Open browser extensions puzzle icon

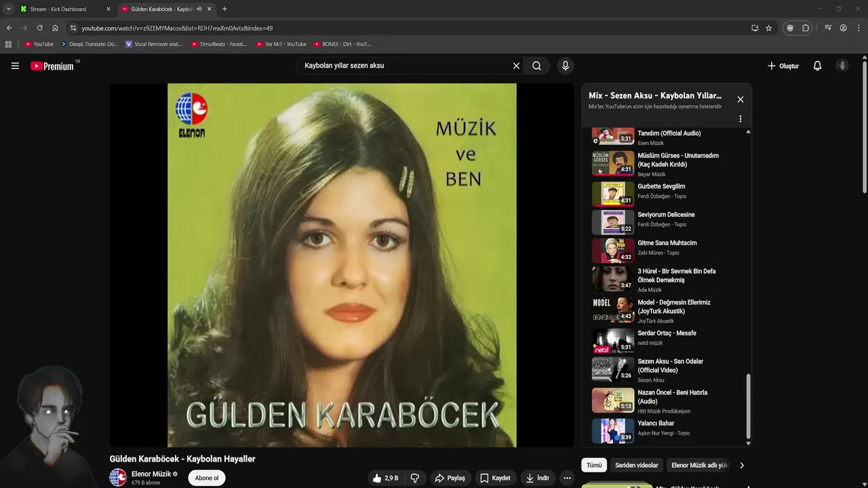point(806,28)
